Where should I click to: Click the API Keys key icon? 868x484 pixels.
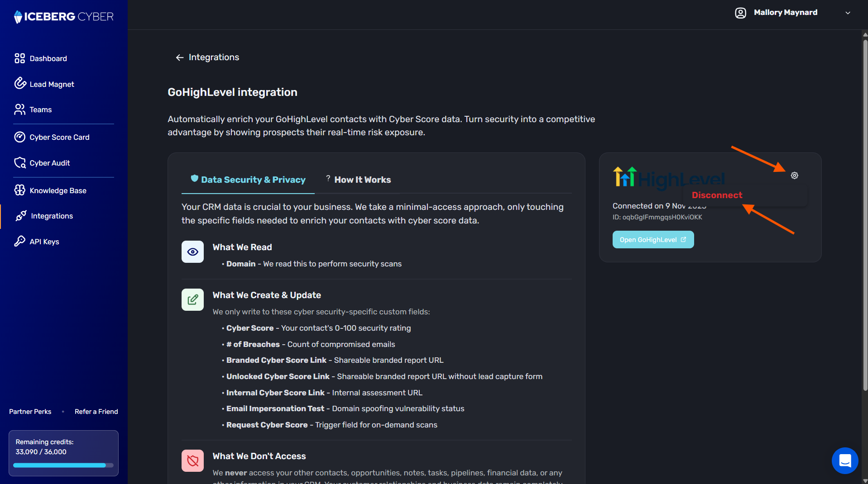[x=19, y=241]
